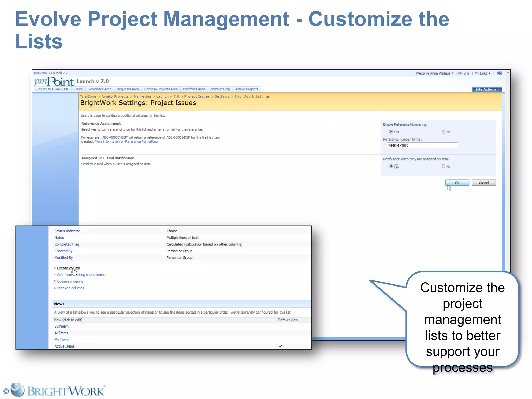Go to Contoso Projects Area tab
Viewport: 532px width, 399px height.
tap(161, 89)
